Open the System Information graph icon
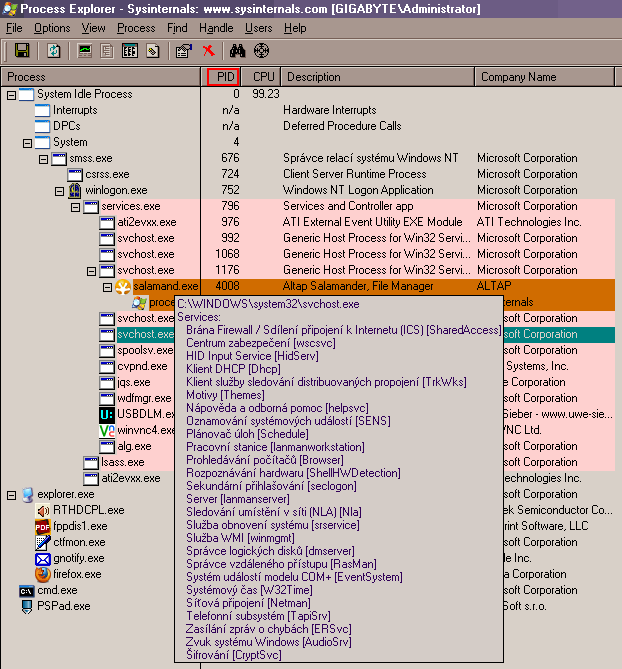Screen dimensions: 622x669 pyautogui.click(x=85, y=50)
